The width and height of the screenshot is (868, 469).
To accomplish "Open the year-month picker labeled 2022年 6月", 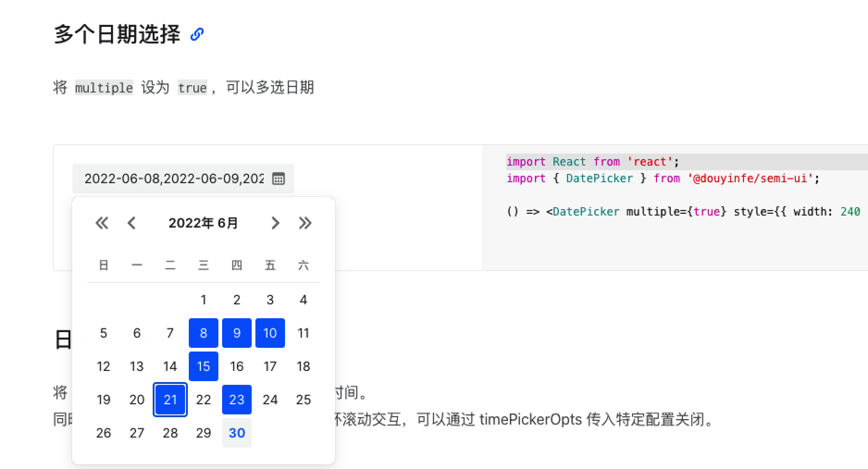I will pos(203,223).
